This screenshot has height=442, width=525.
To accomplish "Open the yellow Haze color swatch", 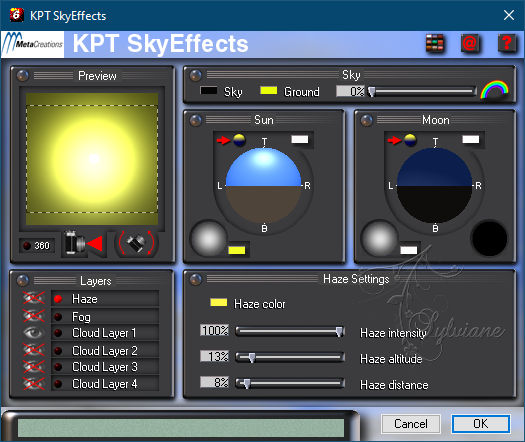I will [x=219, y=302].
